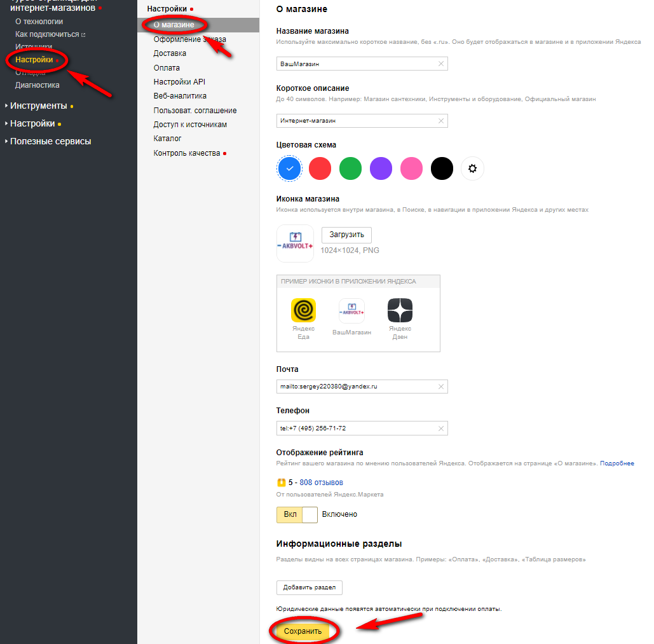The width and height of the screenshot is (654, 644).
Task: Click the AKBVOLT shop icon preview
Action: coord(295,243)
